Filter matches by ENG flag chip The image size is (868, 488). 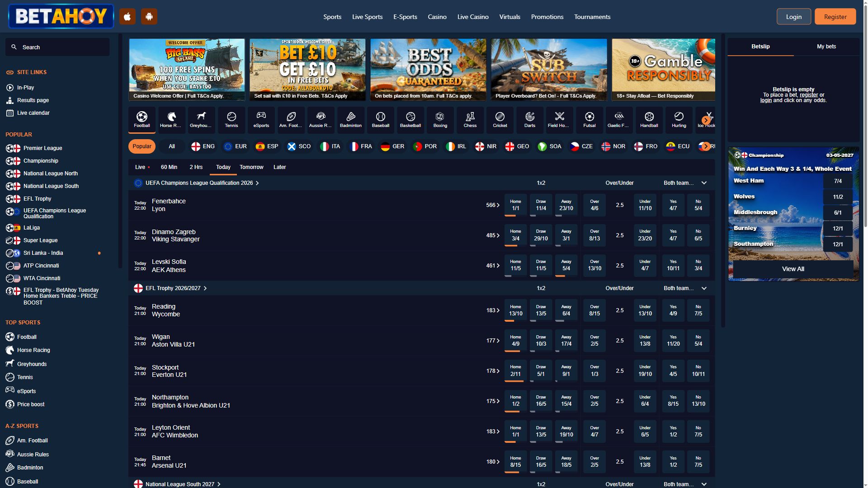tap(203, 146)
